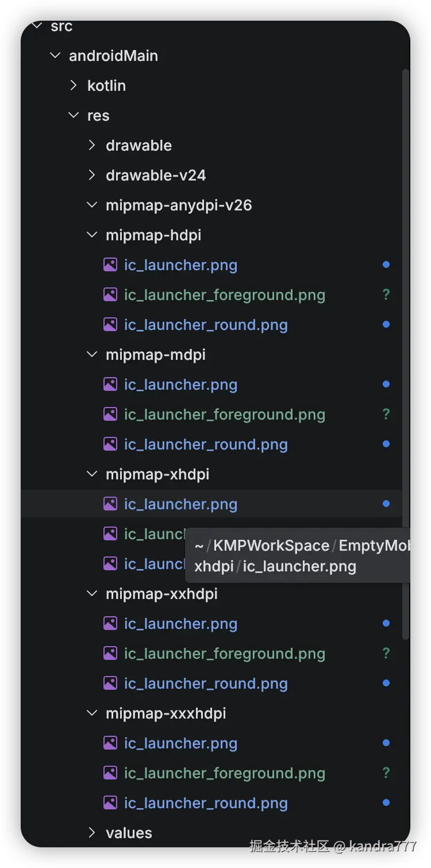The width and height of the screenshot is (431, 868).
Task: Collapse the mipmap-xxxhdpi folder chevron
Action: [92, 713]
